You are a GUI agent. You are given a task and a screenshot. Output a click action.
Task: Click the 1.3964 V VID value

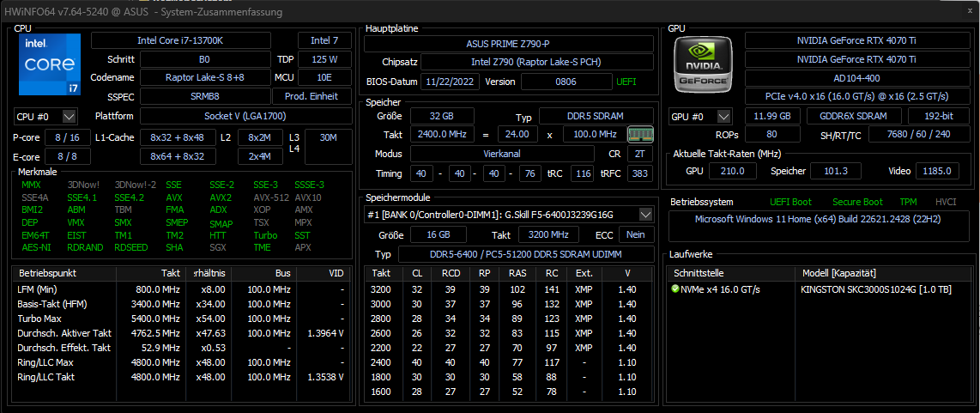point(325,333)
